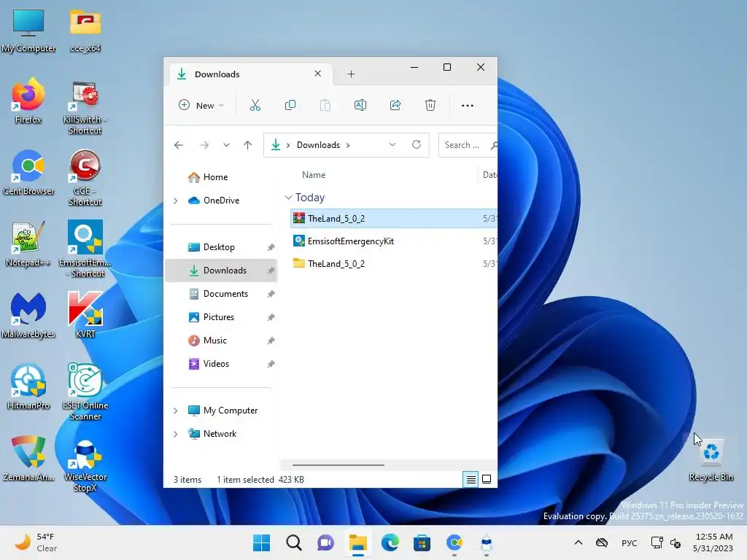Click the Rename icon in Explorer toolbar
Image resolution: width=747 pixels, height=560 pixels.
[x=360, y=105]
